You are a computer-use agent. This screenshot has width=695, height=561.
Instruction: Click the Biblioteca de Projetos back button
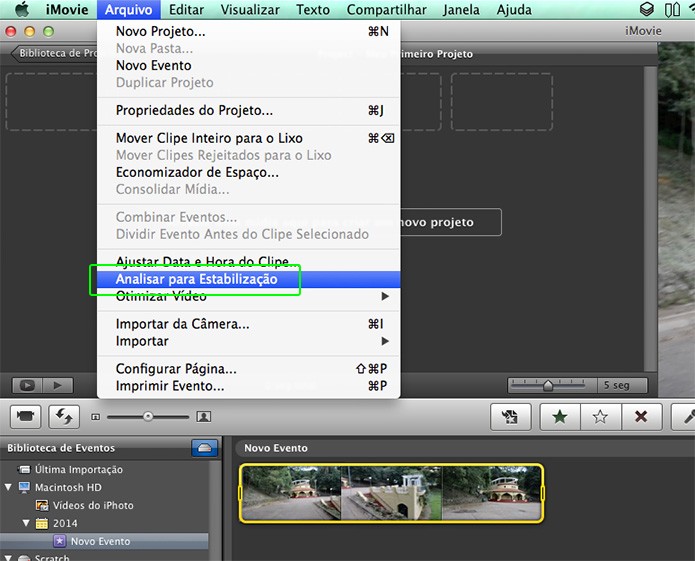point(54,53)
